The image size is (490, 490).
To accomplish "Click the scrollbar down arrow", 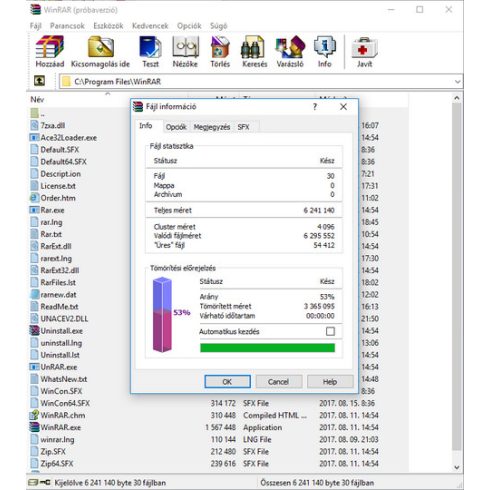I will pos(457,467).
